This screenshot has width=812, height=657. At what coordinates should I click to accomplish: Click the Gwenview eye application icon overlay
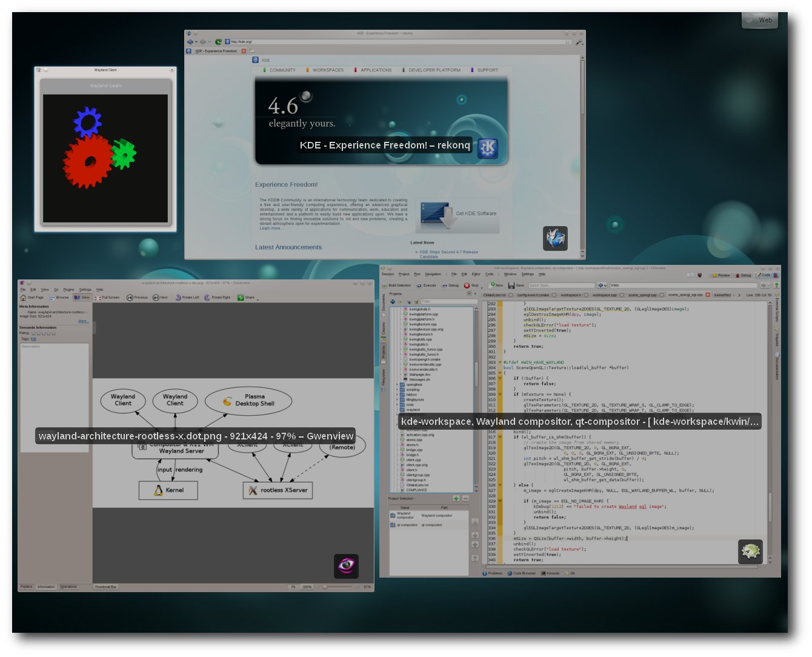point(346,566)
